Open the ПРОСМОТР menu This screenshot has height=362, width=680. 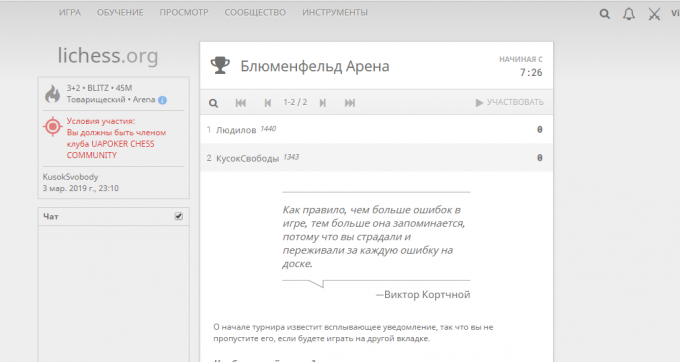[184, 13]
